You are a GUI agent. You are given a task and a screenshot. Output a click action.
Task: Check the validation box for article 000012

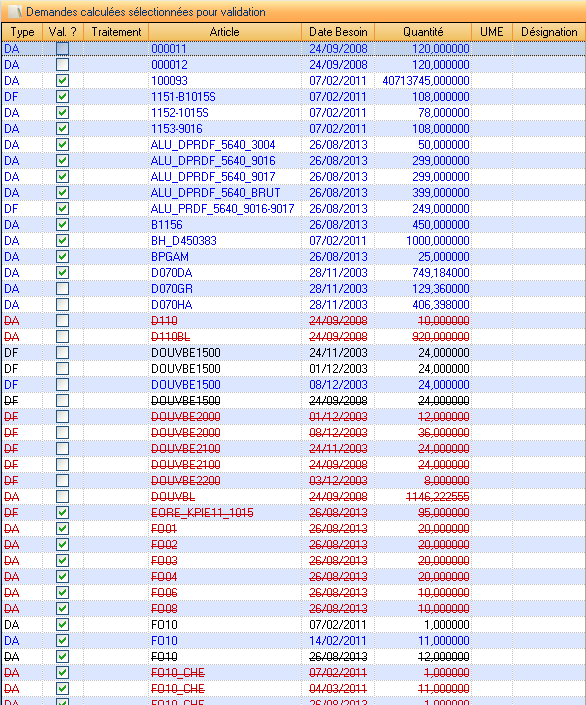pos(63,65)
